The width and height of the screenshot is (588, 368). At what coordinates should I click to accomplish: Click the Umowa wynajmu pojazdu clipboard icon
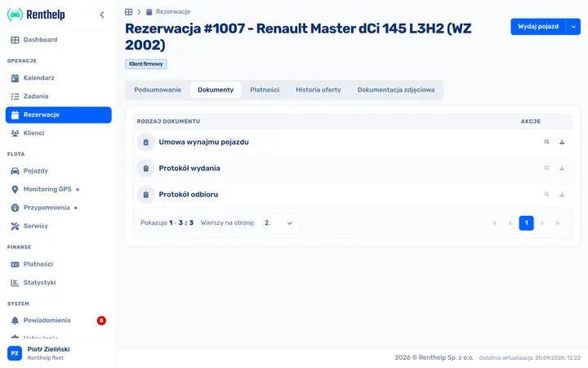146,142
